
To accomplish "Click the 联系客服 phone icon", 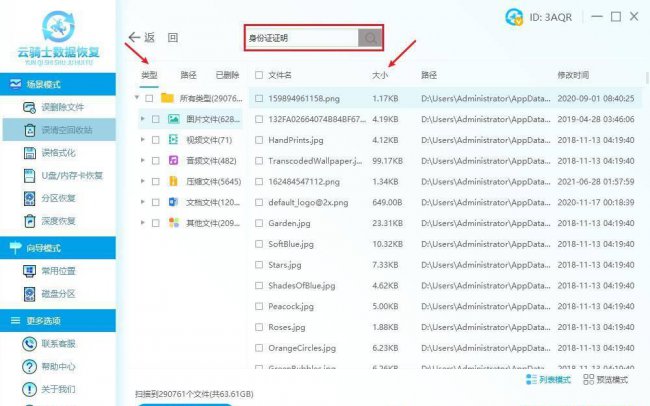I will click(29, 344).
